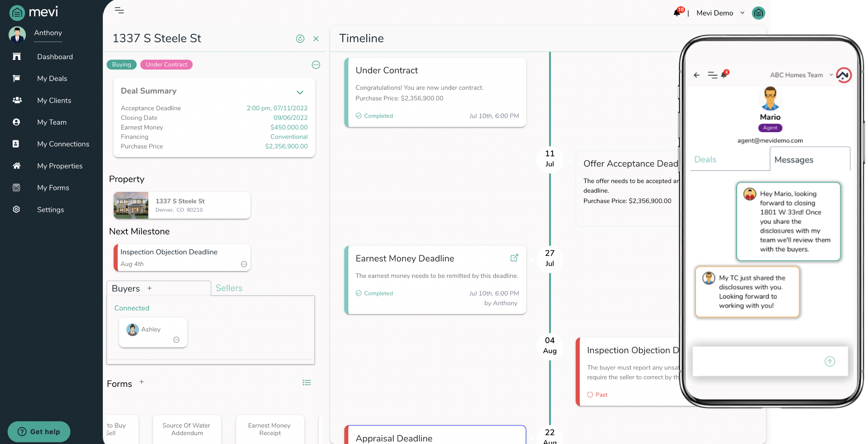868x444 pixels.
Task: Select the 1337 S Steele St property thumbnail
Action: [x=130, y=205]
